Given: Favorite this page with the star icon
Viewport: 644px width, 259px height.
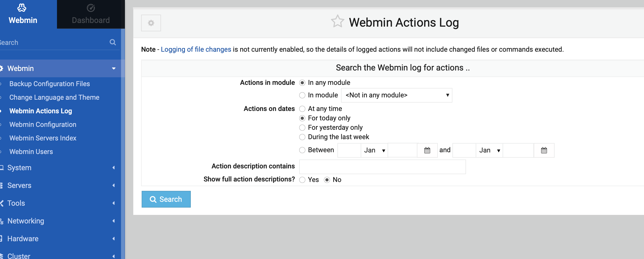Looking at the screenshot, I should pyautogui.click(x=337, y=21).
